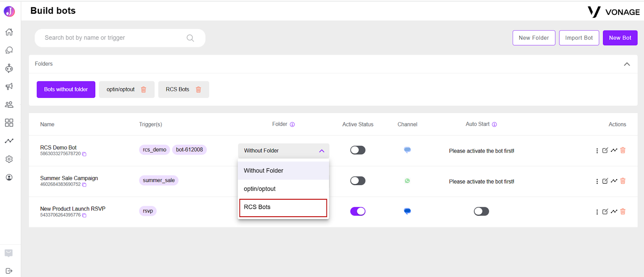This screenshot has height=277, width=644.
Task: Click the Summer Sale Campaign WhatsApp channel icon
Action: [x=407, y=181]
